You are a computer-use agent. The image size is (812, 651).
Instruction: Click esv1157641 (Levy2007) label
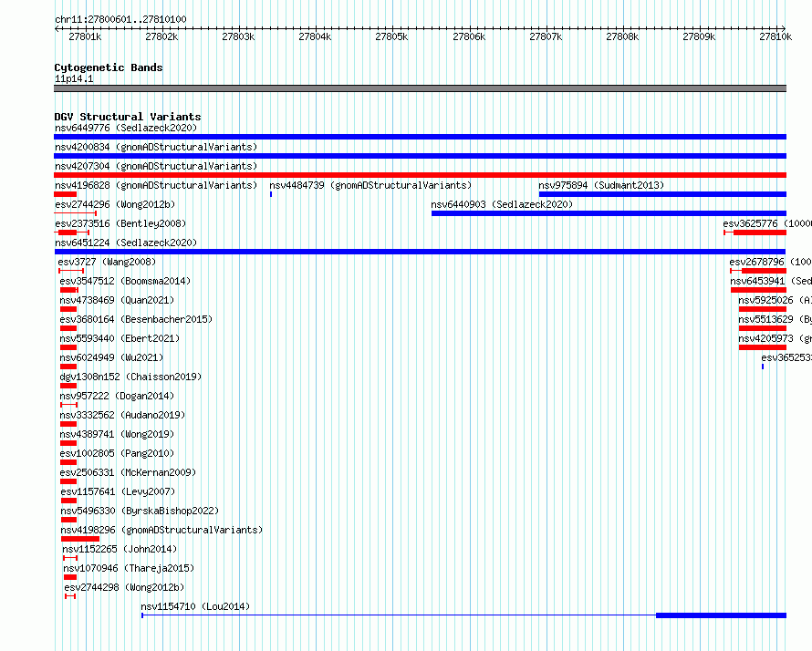[x=118, y=491]
